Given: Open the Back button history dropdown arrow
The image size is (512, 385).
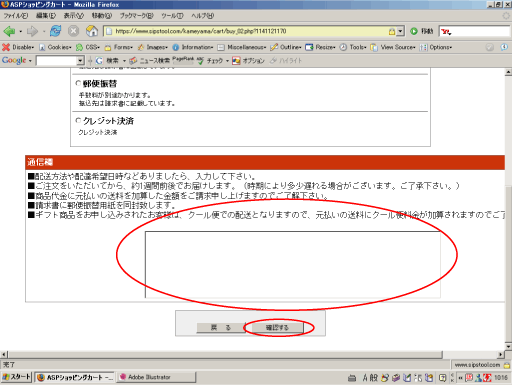Looking at the screenshot, I should pyautogui.click(x=20, y=32).
